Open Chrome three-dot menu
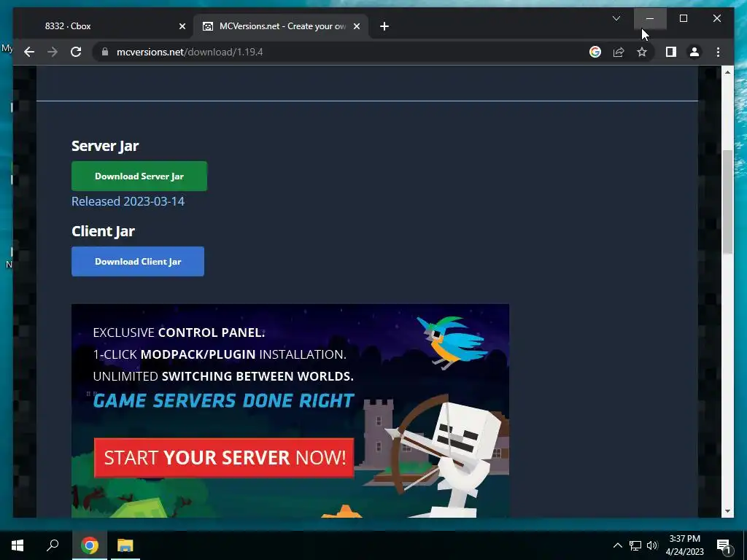Screen dimensions: 747x560 [718, 52]
